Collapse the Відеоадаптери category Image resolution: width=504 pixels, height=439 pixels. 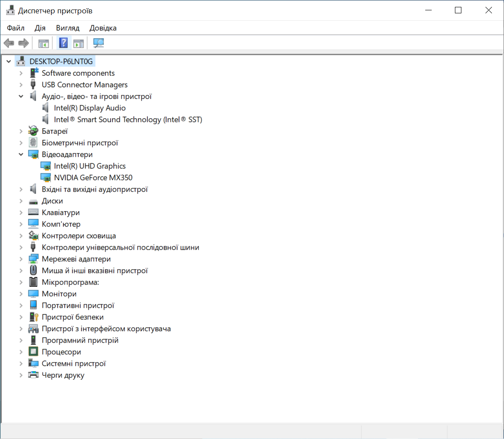pyautogui.click(x=21, y=154)
